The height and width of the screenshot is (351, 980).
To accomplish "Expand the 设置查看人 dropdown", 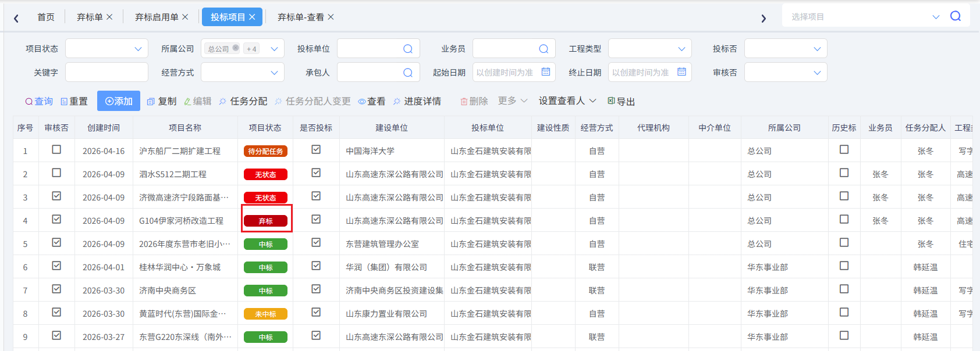I will tap(567, 101).
